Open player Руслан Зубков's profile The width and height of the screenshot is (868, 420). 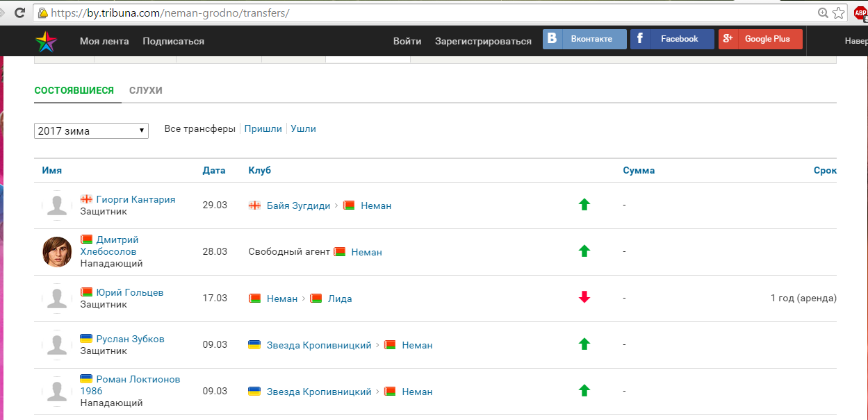point(130,339)
